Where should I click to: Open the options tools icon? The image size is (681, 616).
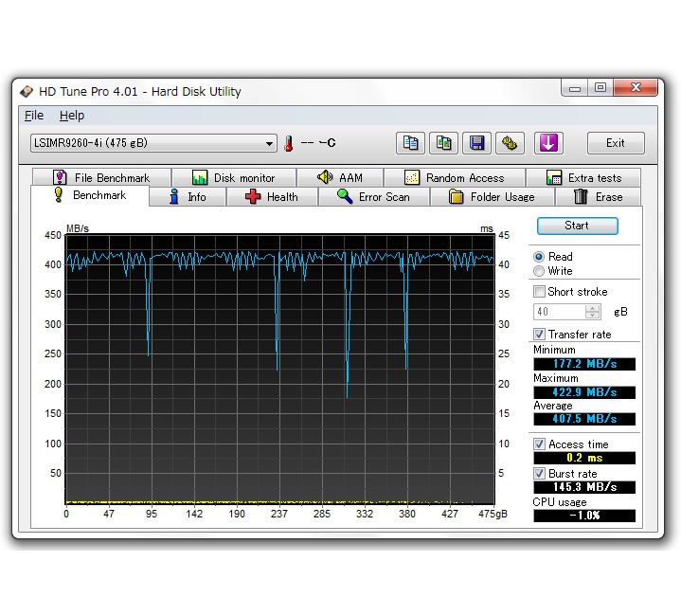click(x=511, y=143)
